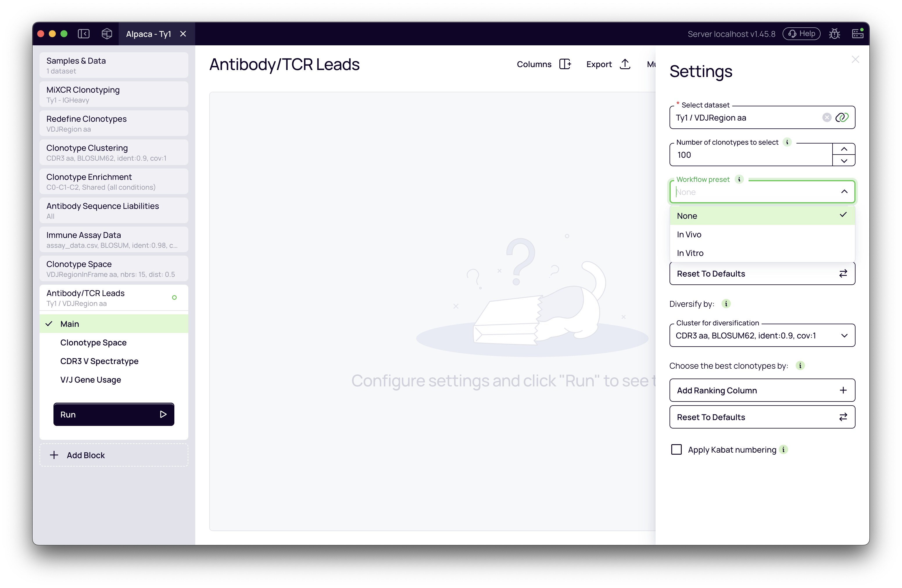Screen dimensions: 902x588
Task: Open the Clonotype Enrichment block
Action: [x=114, y=182]
